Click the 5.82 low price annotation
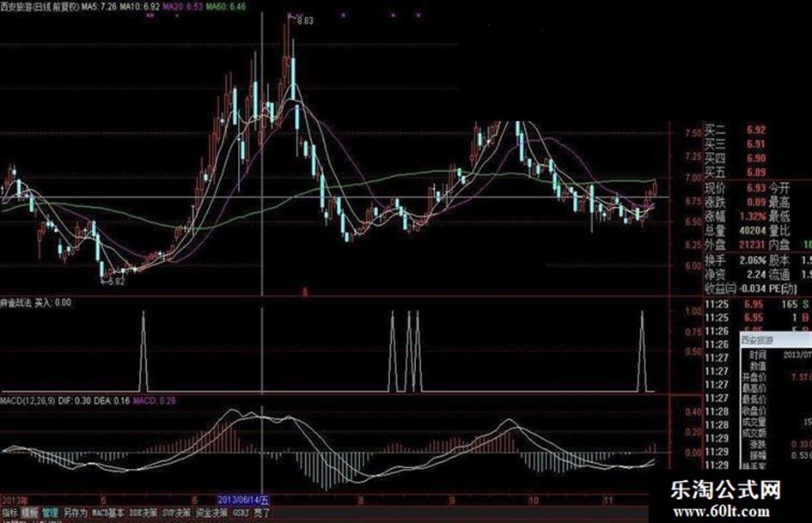 tap(117, 282)
